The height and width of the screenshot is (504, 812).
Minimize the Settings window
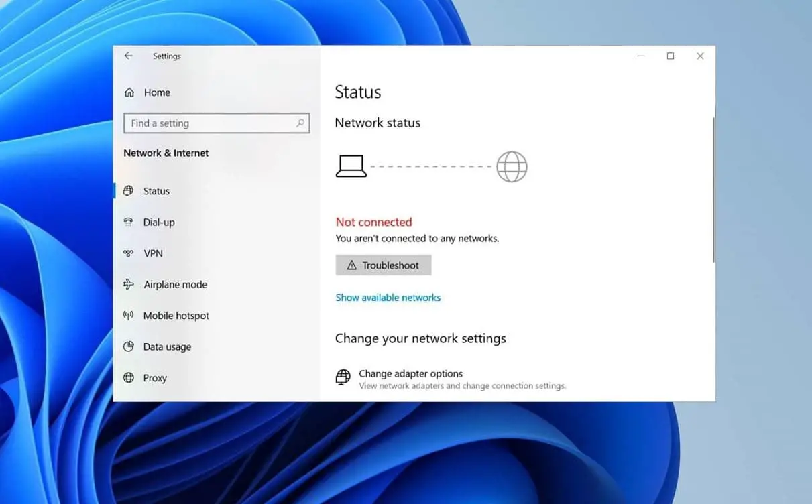pyautogui.click(x=640, y=56)
